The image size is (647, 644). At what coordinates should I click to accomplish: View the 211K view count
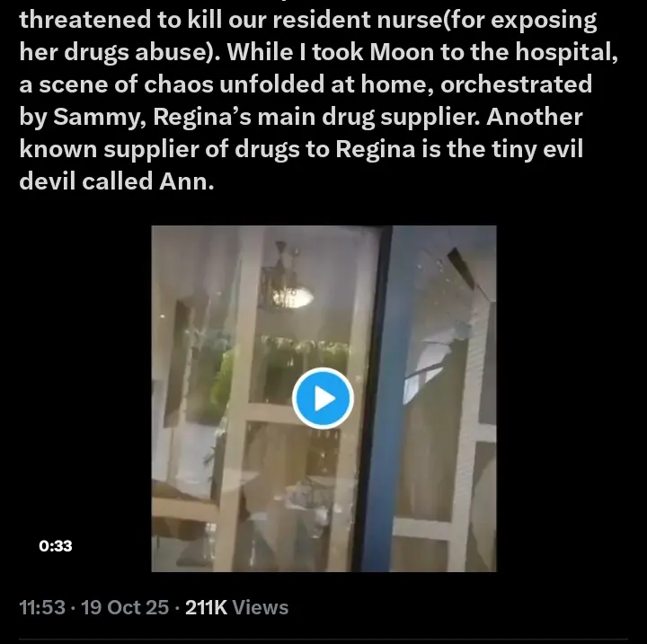click(207, 607)
